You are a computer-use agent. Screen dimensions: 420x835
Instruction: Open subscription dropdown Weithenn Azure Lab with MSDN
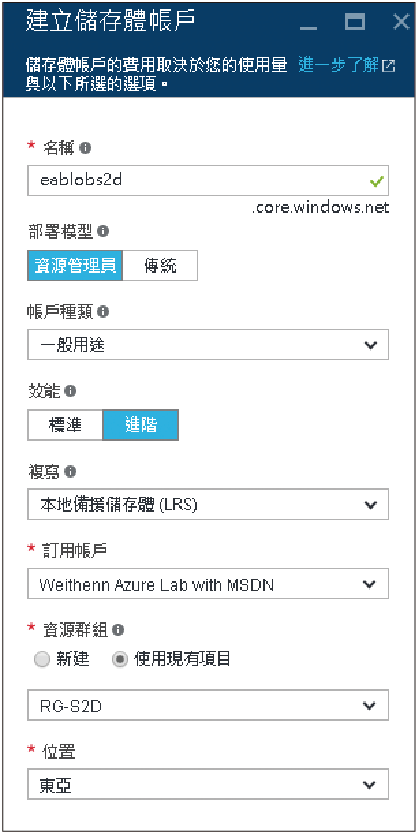[x=208, y=584]
